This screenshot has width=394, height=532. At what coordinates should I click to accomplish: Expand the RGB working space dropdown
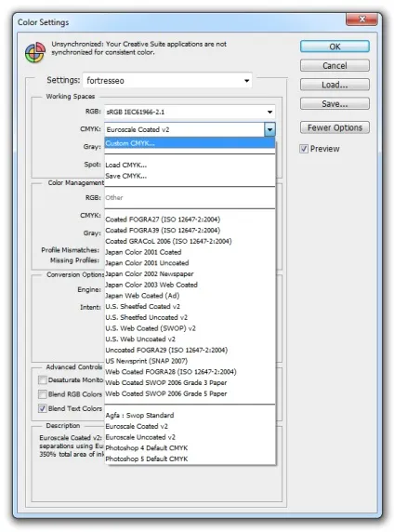point(190,112)
